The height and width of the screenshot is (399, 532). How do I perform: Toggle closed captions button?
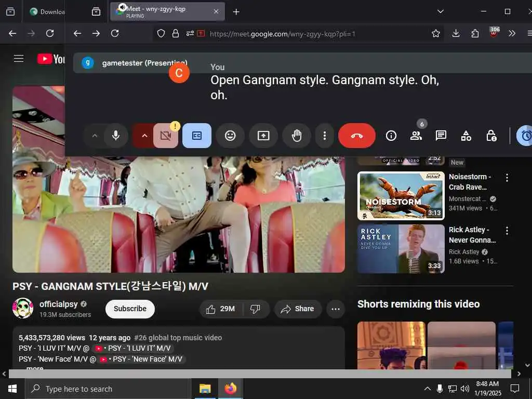(x=197, y=136)
